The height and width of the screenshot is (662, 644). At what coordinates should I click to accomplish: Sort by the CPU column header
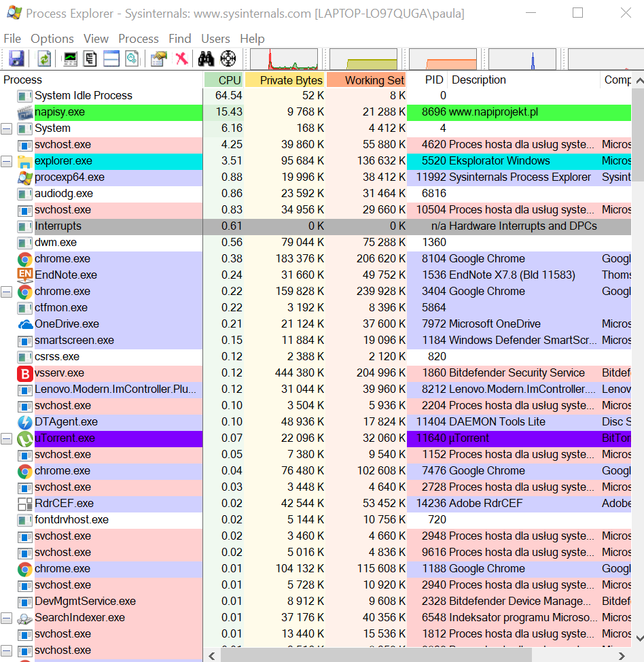click(223, 80)
